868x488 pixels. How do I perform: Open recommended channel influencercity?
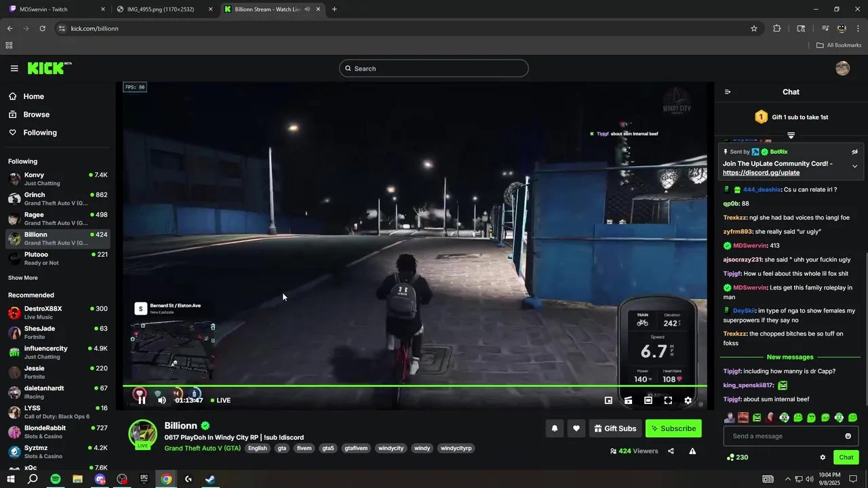58,352
